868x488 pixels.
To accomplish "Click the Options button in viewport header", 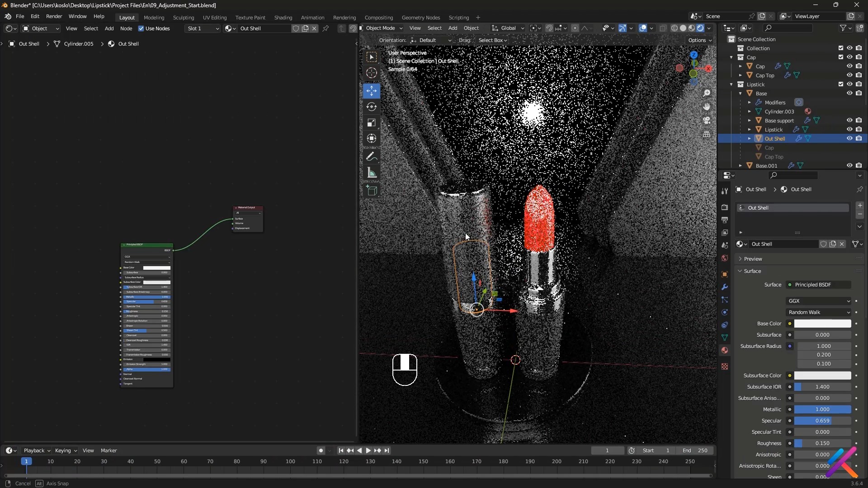I will point(699,40).
